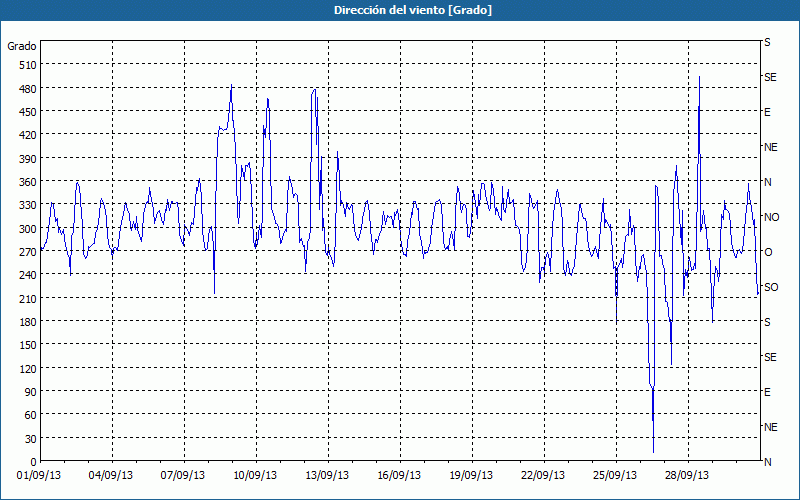Select the 13/09/13 date label
The image size is (800, 500).
point(327,475)
